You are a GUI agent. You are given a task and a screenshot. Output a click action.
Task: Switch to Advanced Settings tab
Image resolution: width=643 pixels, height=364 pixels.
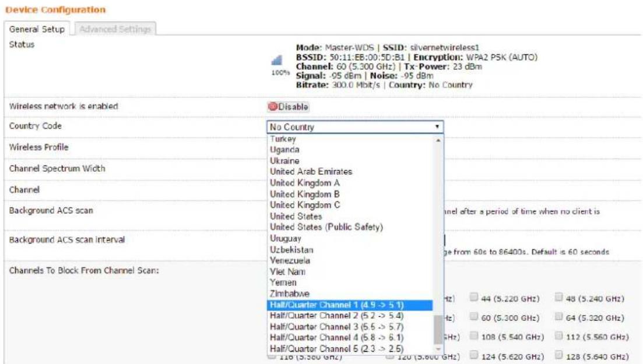[x=115, y=29]
